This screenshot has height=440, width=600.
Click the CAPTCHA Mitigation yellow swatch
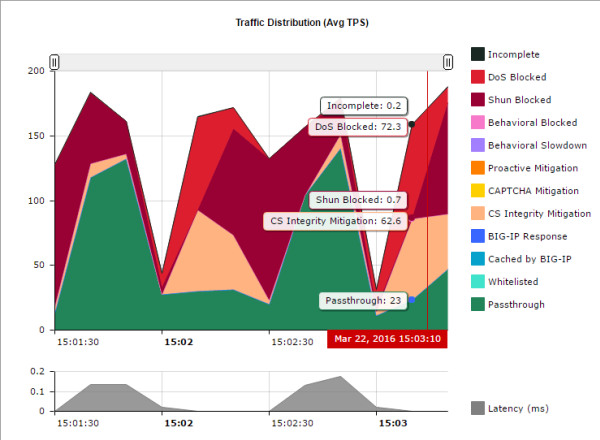point(478,191)
